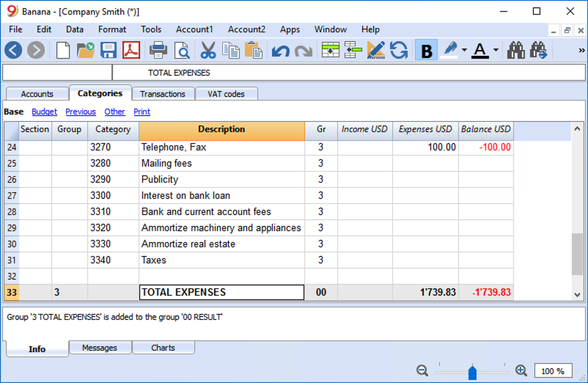Apply text color with the A icon
The image size is (588, 383).
pos(480,51)
